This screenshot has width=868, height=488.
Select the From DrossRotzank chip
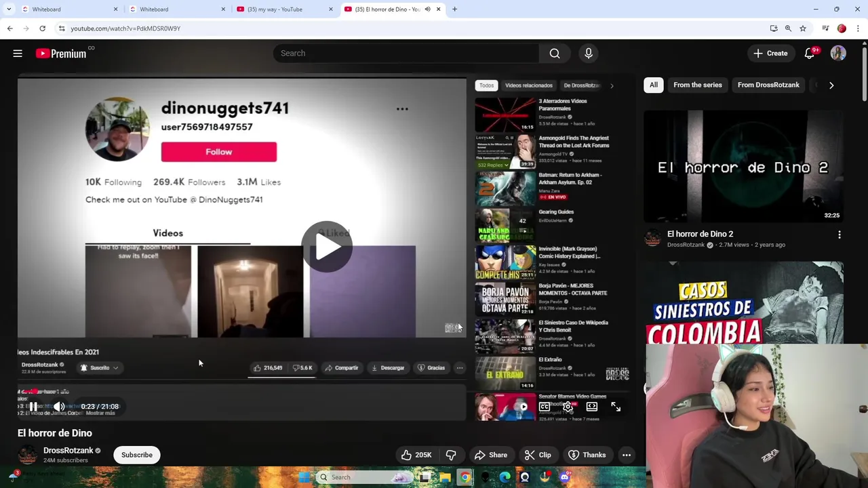(768, 85)
